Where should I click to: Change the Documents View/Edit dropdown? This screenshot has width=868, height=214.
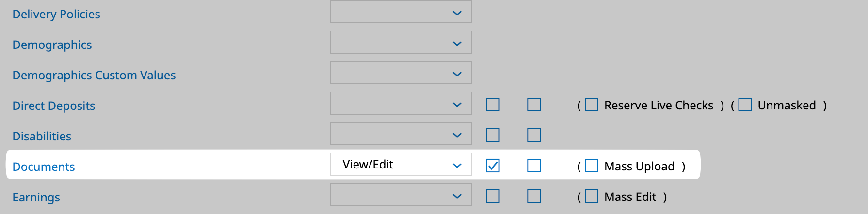(401, 165)
